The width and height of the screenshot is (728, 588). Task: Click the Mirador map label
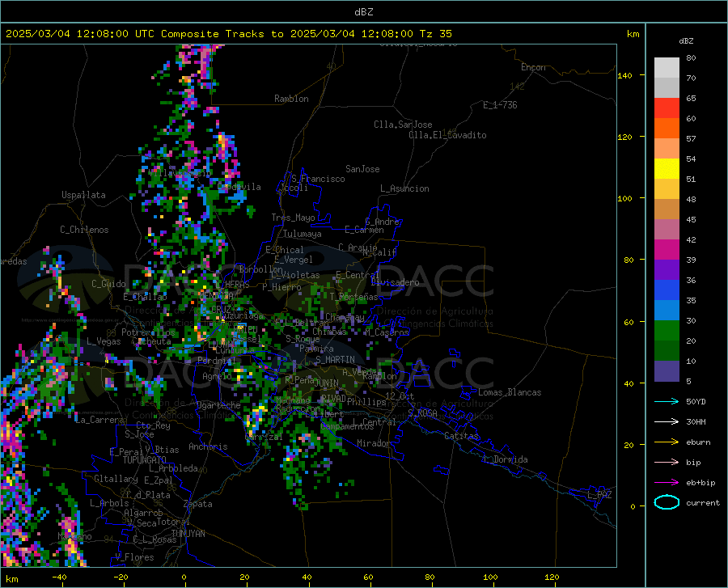tap(374, 443)
